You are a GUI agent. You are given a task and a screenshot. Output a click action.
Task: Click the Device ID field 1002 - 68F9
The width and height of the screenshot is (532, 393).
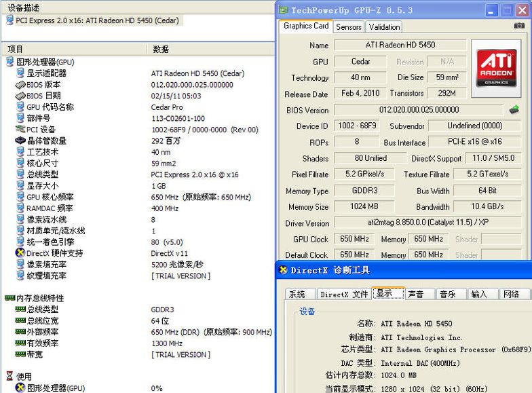357,126
